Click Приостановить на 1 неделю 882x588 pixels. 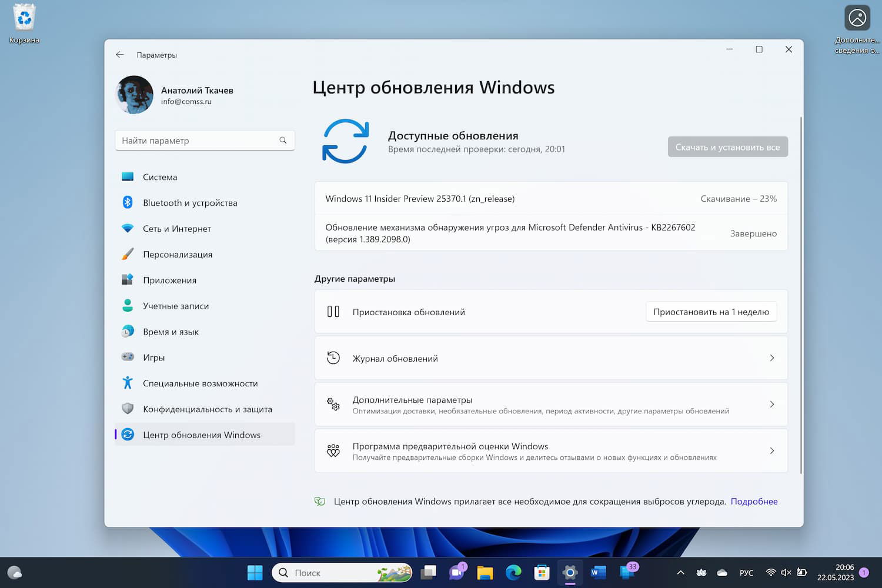click(x=711, y=312)
